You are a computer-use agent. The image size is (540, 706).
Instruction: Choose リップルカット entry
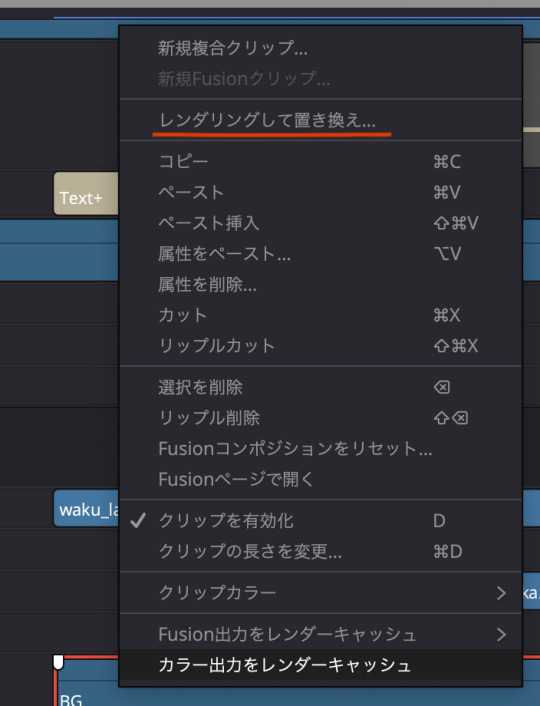(320, 345)
